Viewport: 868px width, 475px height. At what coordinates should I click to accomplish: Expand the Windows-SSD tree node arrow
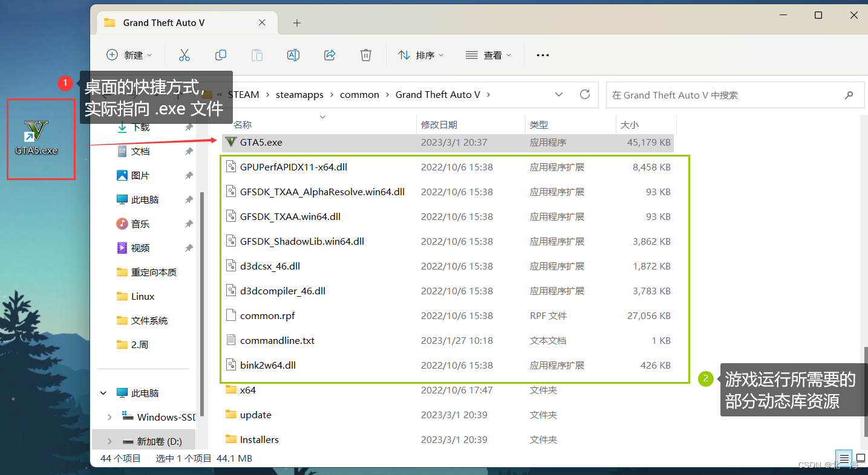pos(109,417)
